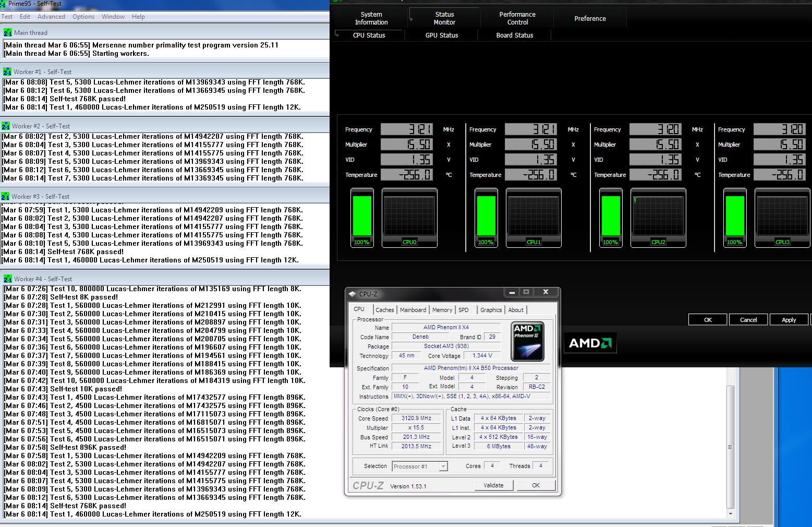Click the CPU0 usage graph
812x527 pixels.
coord(409,218)
